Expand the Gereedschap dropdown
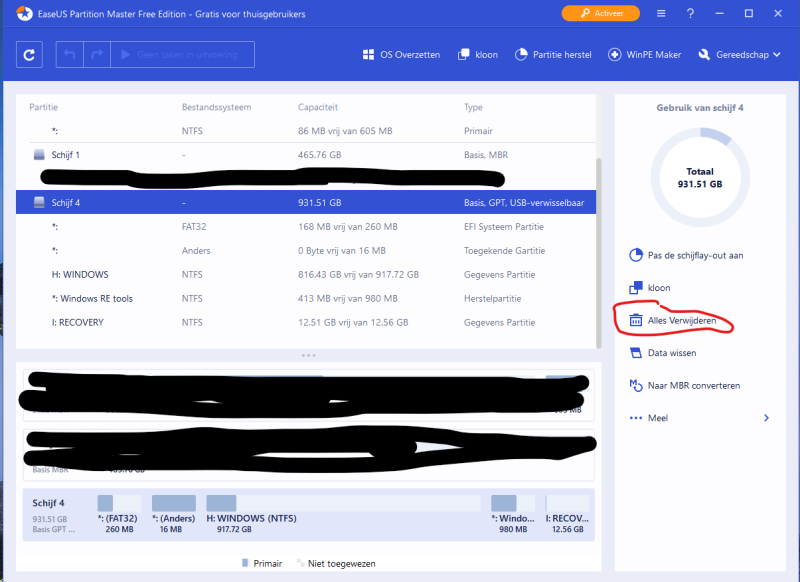This screenshot has width=800, height=582. coord(739,55)
